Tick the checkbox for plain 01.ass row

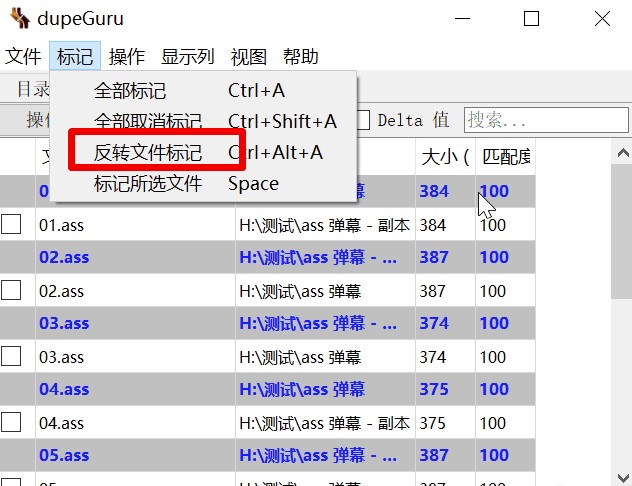pos(10,224)
